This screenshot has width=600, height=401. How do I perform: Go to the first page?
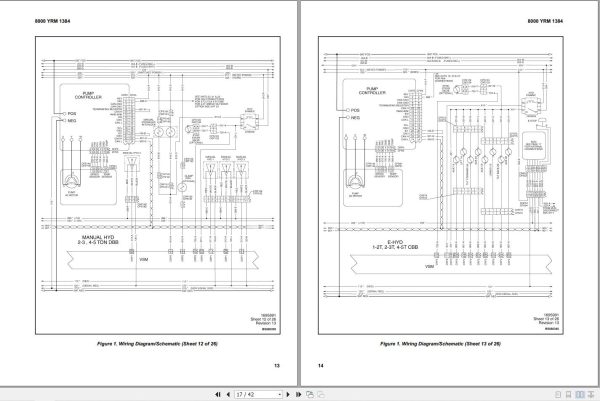point(218,394)
